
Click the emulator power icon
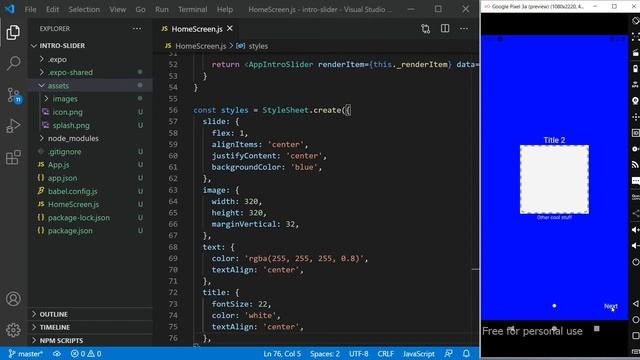[x=635, y=262]
